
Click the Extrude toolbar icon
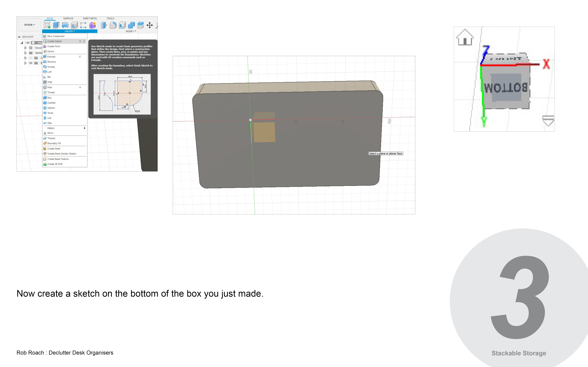(56, 25)
